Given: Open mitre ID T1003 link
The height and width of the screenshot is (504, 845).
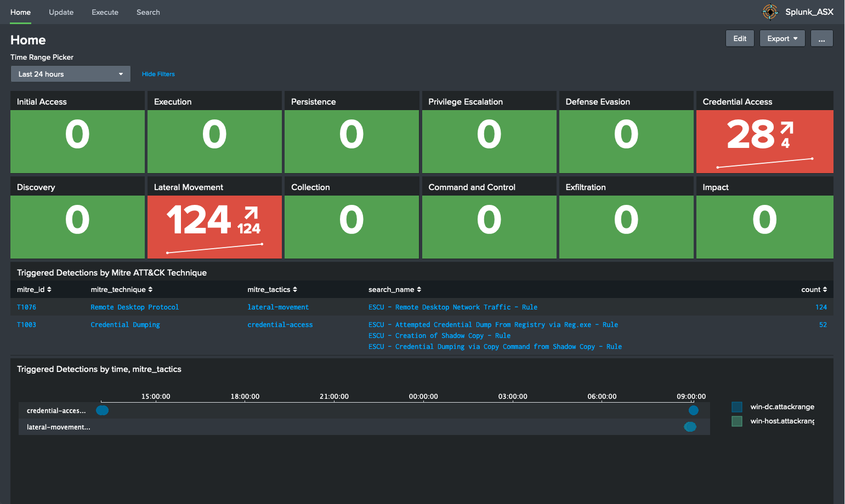Looking at the screenshot, I should point(26,325).
